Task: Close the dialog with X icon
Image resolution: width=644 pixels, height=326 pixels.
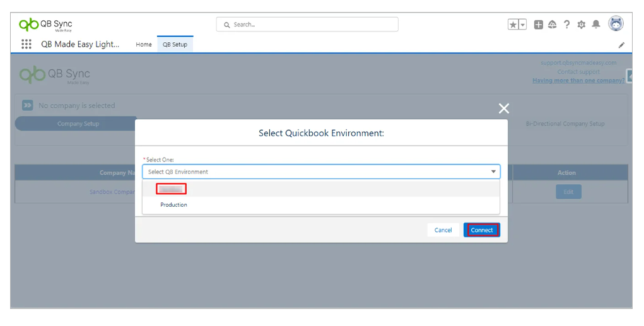Action: tap(504, 108)
